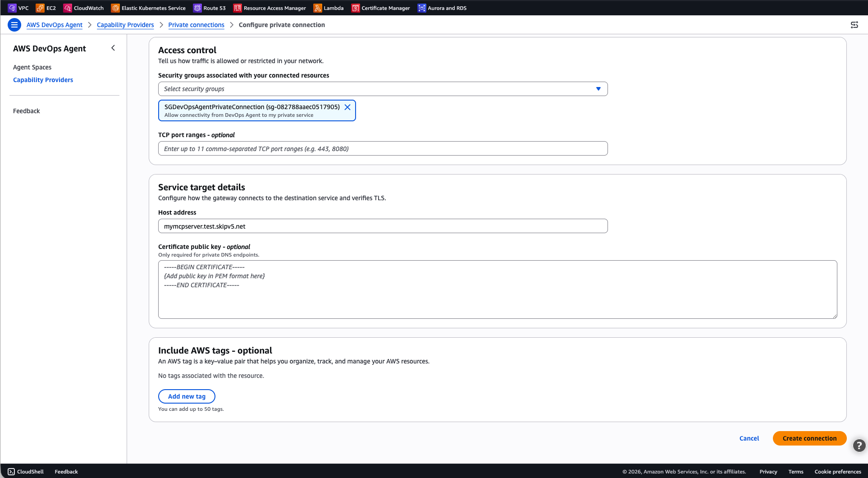Open the Route 53 shortcut
This screenshot has width=868, height=478.
[197, 8]
